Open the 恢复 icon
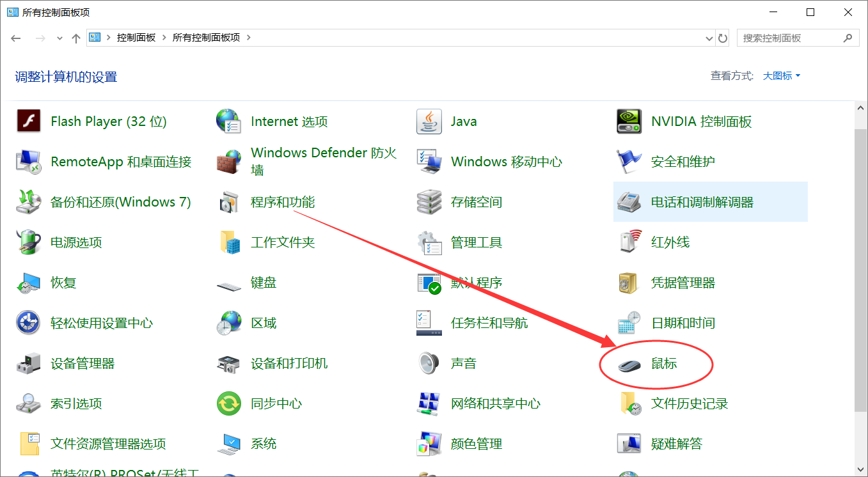868x477 pixels. point(29,283)
